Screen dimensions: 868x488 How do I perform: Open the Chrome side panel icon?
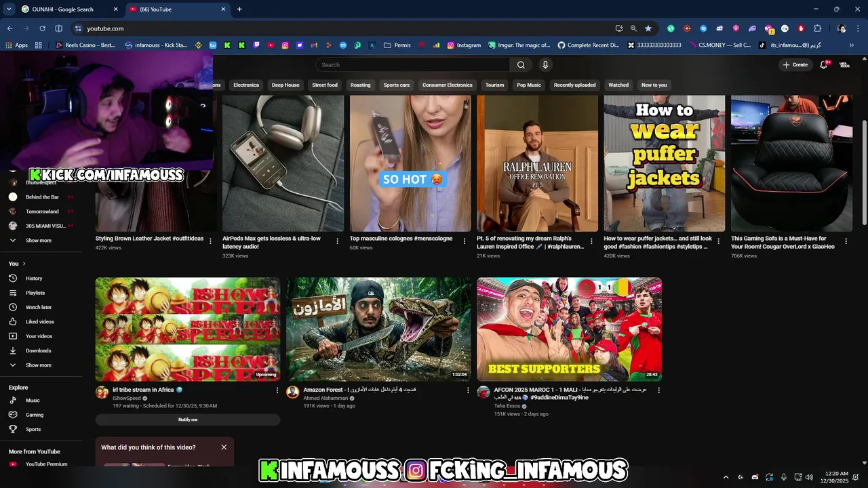click(x=58, y=28)
